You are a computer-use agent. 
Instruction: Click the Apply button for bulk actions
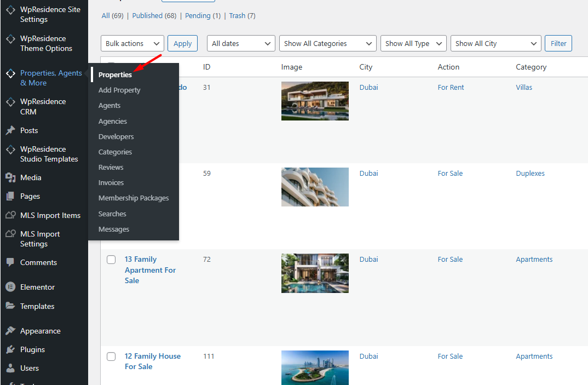[182, 44]
